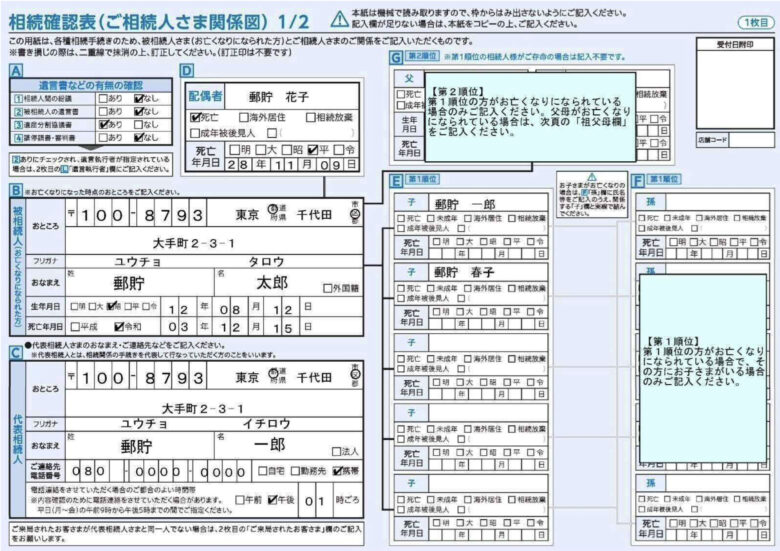Click the 1枚目 page badge
This screenshot has height=551, width=780.
756,22
